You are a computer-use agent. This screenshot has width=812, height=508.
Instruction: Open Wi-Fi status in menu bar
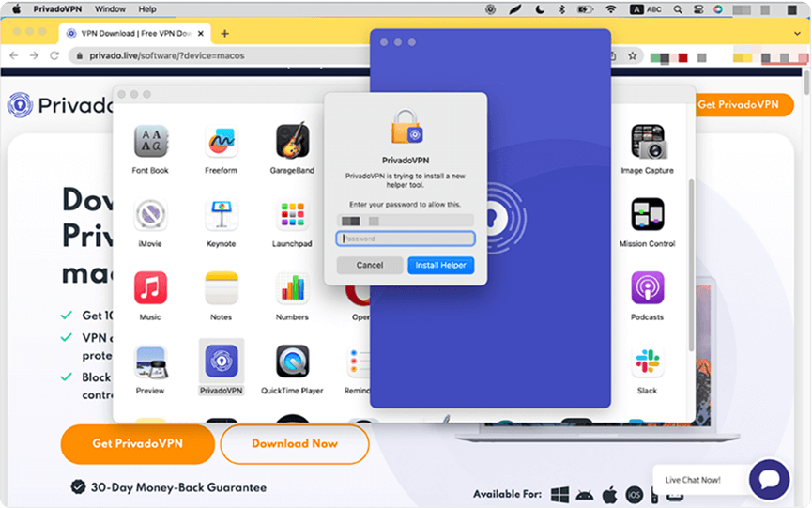tap(611, 9)
